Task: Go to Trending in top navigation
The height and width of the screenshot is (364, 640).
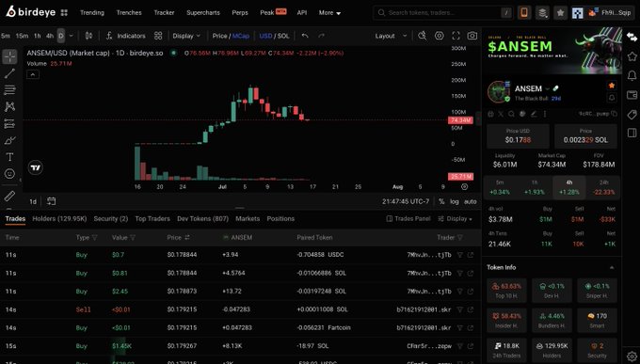Action: [x=92, y=12]
